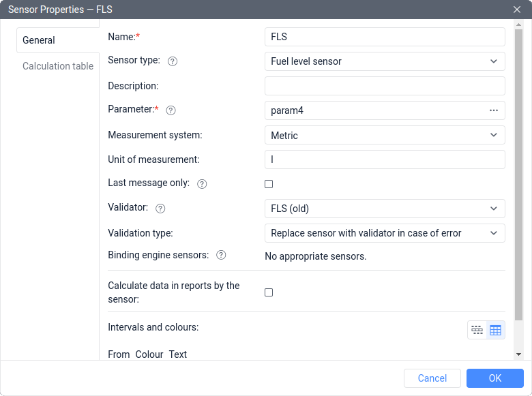Select the General tab
The height and width of the screenshot is (396, 532).
pyautogui.click(x=39, y=40)
